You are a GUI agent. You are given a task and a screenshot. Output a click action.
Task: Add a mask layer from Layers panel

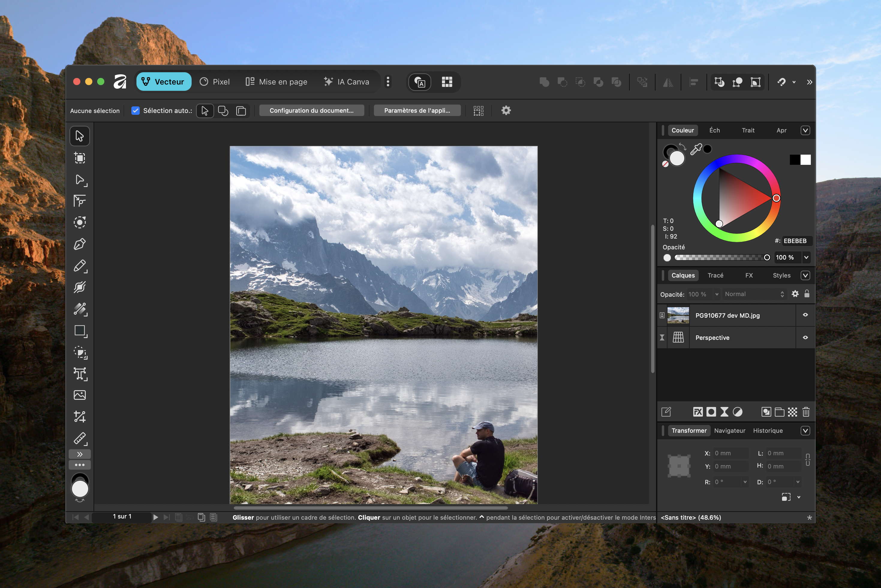coord(711,412)
